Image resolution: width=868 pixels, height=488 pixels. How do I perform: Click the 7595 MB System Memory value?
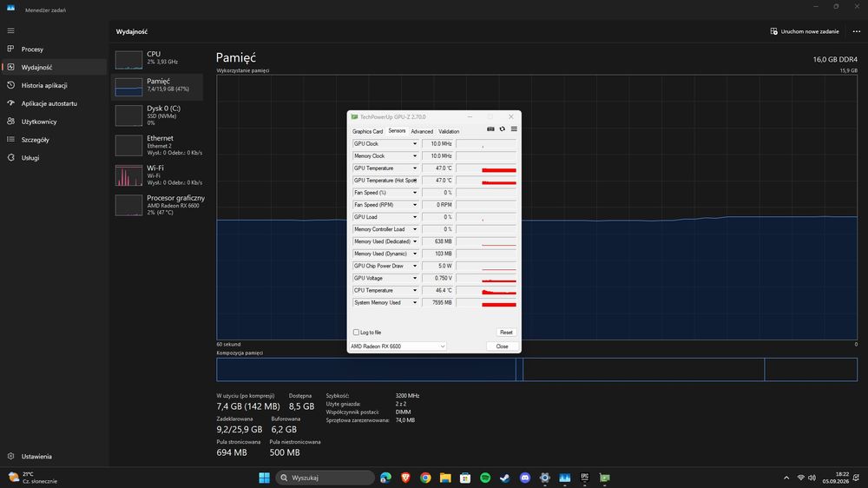[437, 302]
